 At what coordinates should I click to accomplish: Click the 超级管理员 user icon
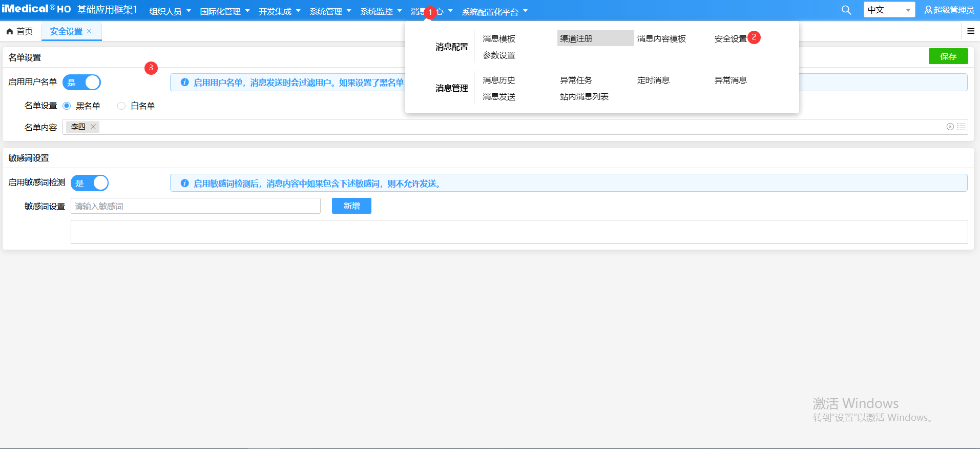click(928, 10)
